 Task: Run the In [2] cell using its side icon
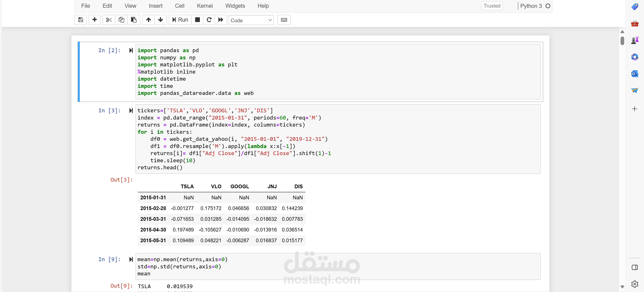coord(131,50)
